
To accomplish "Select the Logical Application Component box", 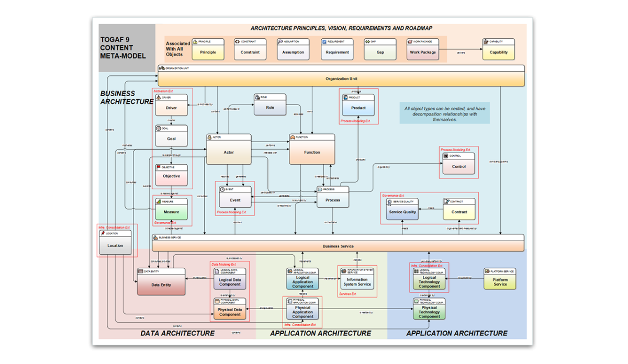I will (x=302, y=279).
